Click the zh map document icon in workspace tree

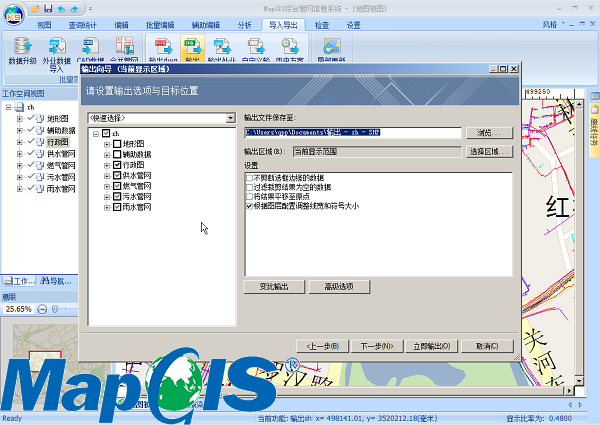click(19, 107)
